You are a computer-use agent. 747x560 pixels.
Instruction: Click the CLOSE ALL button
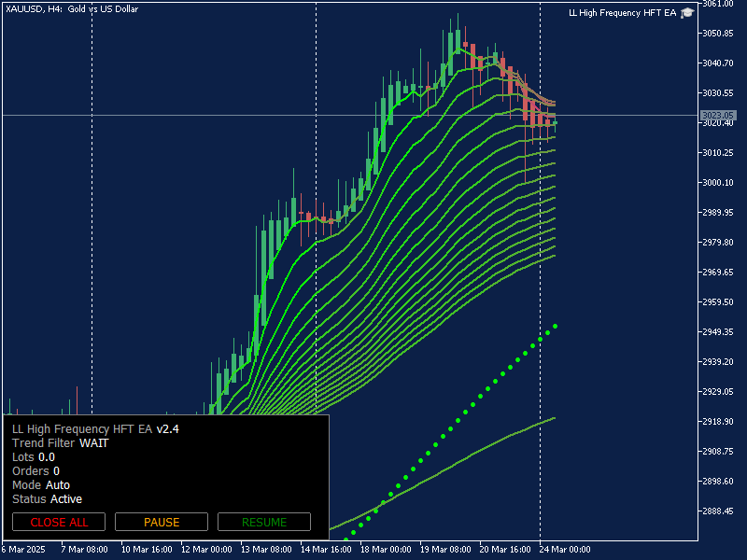click(x=59, y=522)
